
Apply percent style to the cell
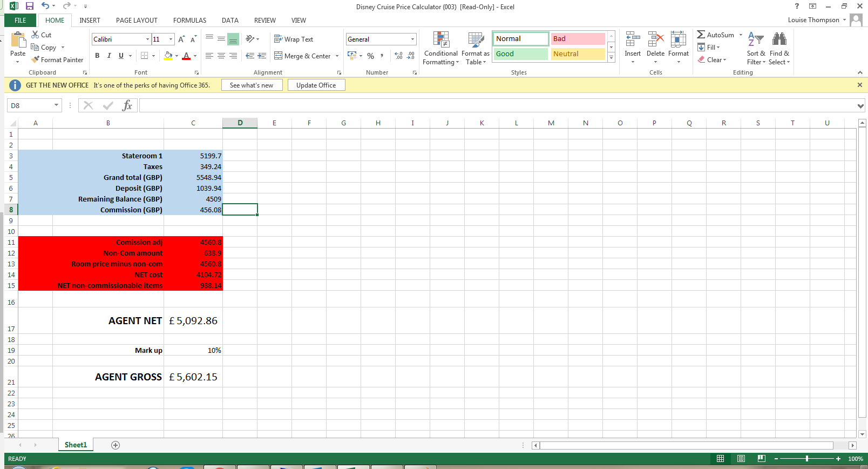click(370, 56)
